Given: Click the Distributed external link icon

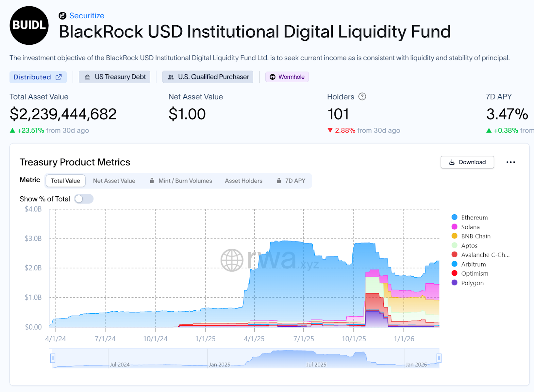Looking at the screenshot, I should click(59, 77).
